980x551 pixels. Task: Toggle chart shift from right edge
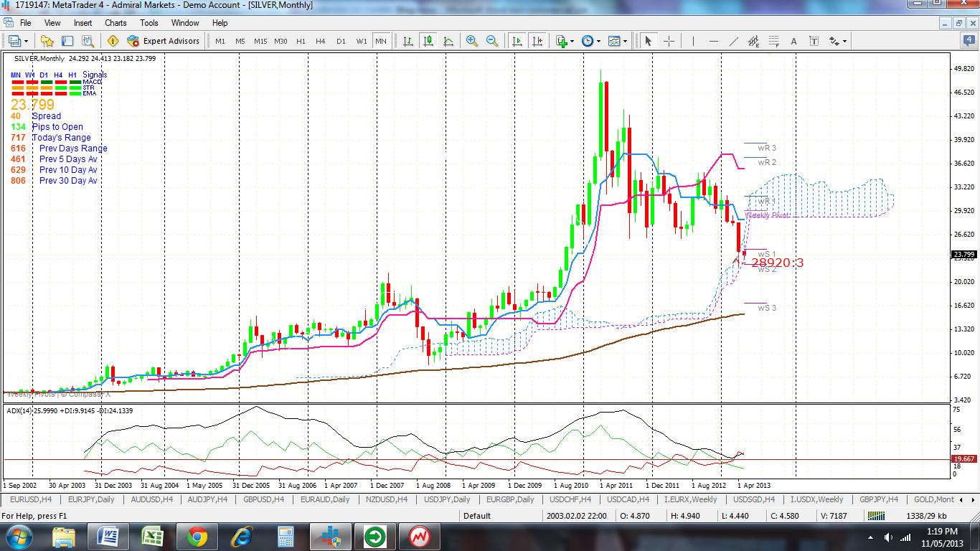point(537,41)
